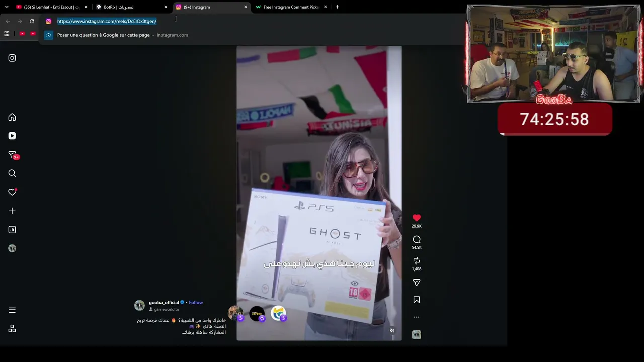Open Messages icon with 9+ badge
Image resolution: width=644 pixels, height=362 pixels.
[x=13, y=155]
